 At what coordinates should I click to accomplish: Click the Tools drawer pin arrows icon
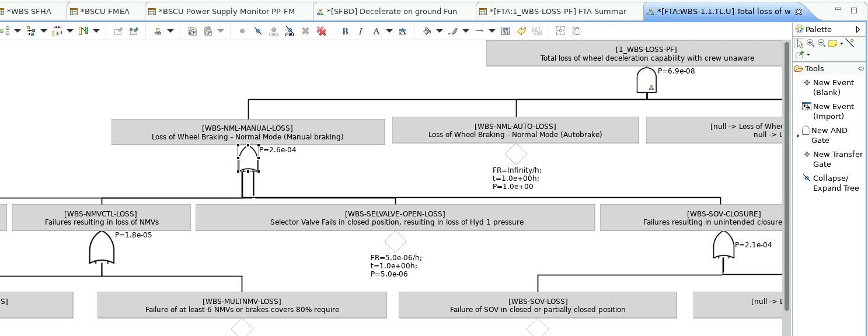click(861, 69)
